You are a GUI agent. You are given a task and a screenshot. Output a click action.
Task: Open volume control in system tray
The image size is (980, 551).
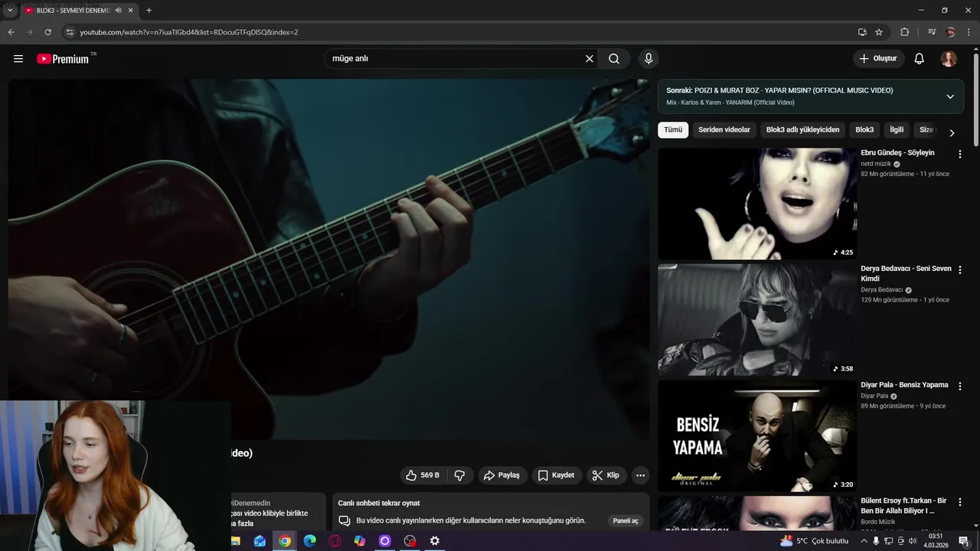pyautogui.click(x=913, y=541)
